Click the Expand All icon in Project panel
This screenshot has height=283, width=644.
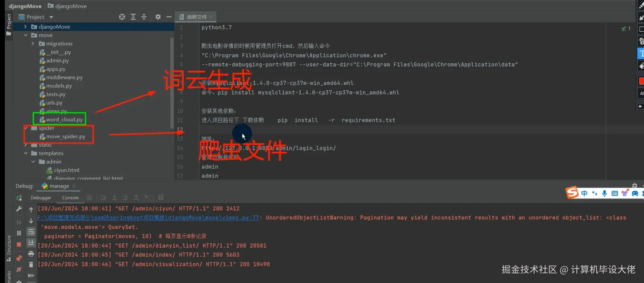coord(133,17)
